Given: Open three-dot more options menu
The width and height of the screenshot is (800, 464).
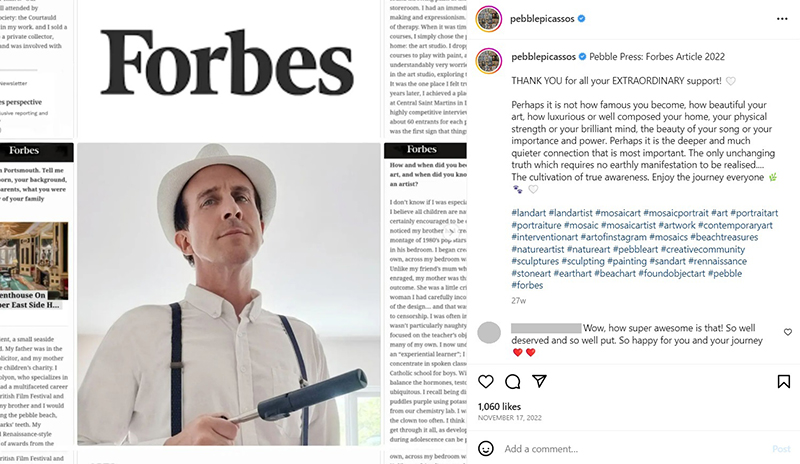Looking at the screenshot, I should pyautogui.click(x=782, y=19).
